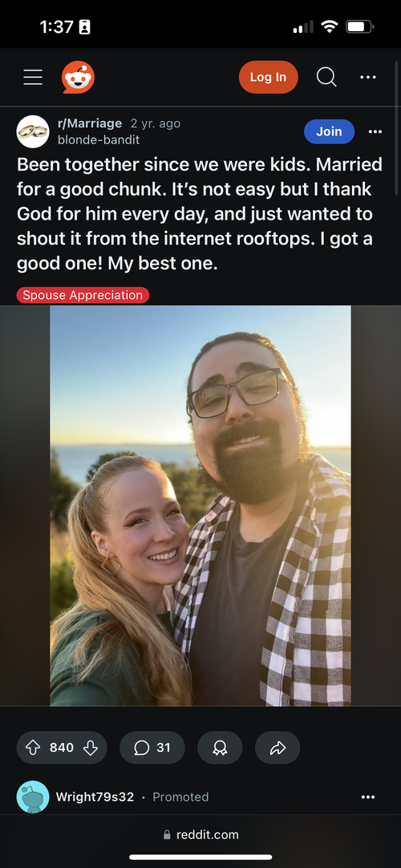Open blonde-bandit user profile
Image resolution: width=401 pixels, height=868 pixels.
99,140
